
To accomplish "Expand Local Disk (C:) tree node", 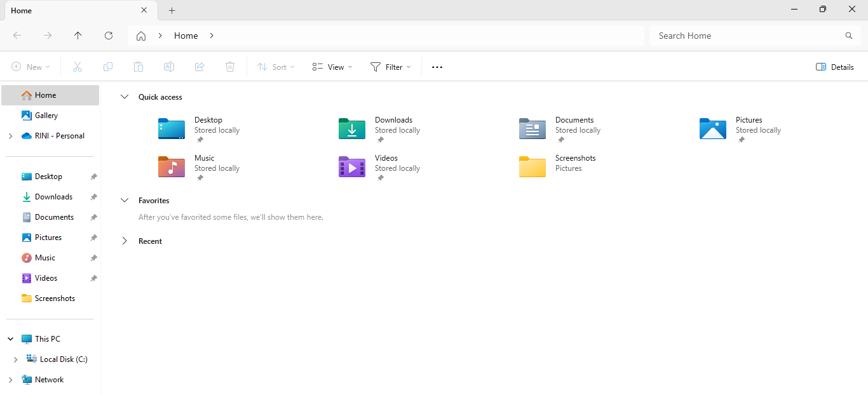I will [x=16, y=359].
